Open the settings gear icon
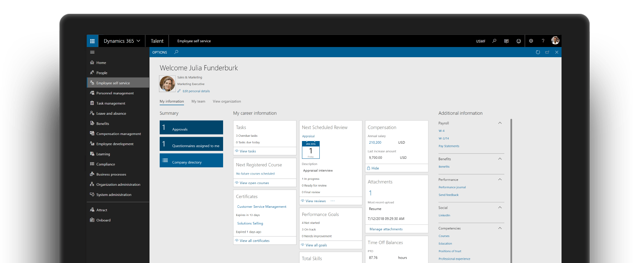 (531, 41)
